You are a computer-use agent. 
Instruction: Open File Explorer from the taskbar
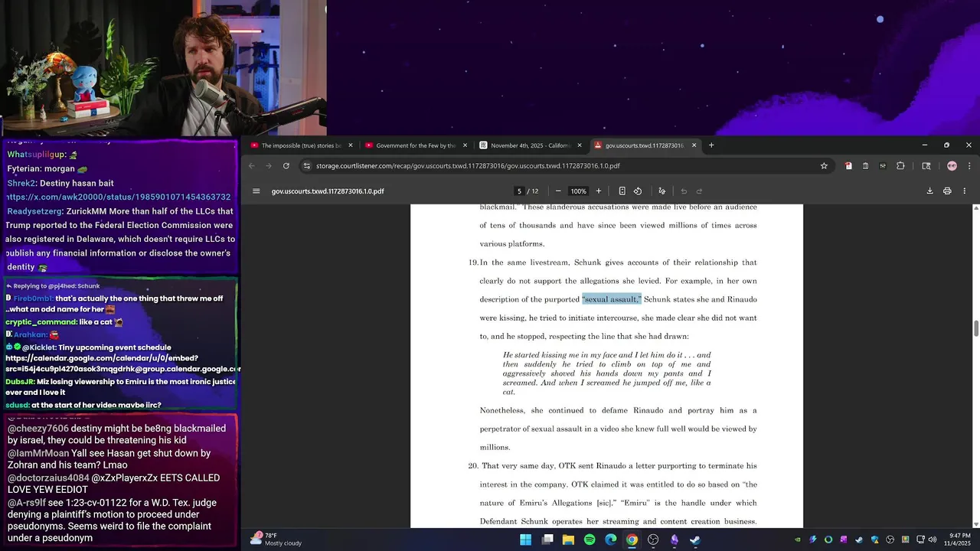[x=568, y=540]
